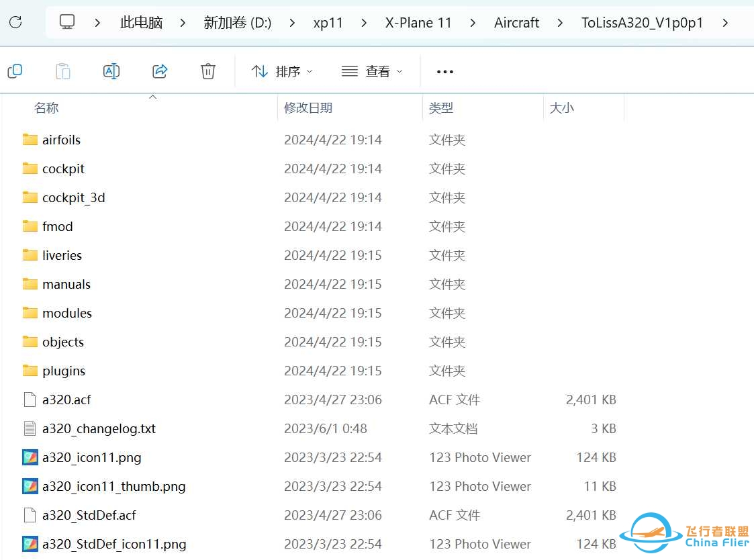754x560 pixels.
Task: Select the Rename icon
Action: (x=111, y=71)
